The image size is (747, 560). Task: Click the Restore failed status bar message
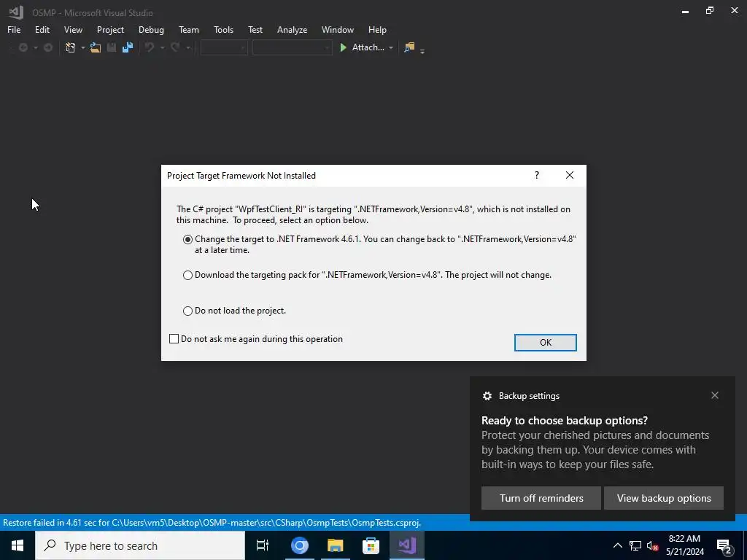pyautogui.click(x=212, y=522)
